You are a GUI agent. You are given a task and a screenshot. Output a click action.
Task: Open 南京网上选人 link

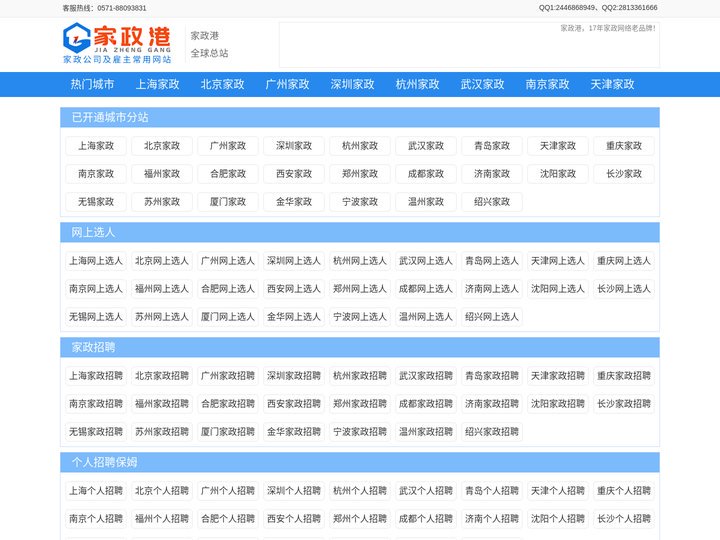pos(96,289)
